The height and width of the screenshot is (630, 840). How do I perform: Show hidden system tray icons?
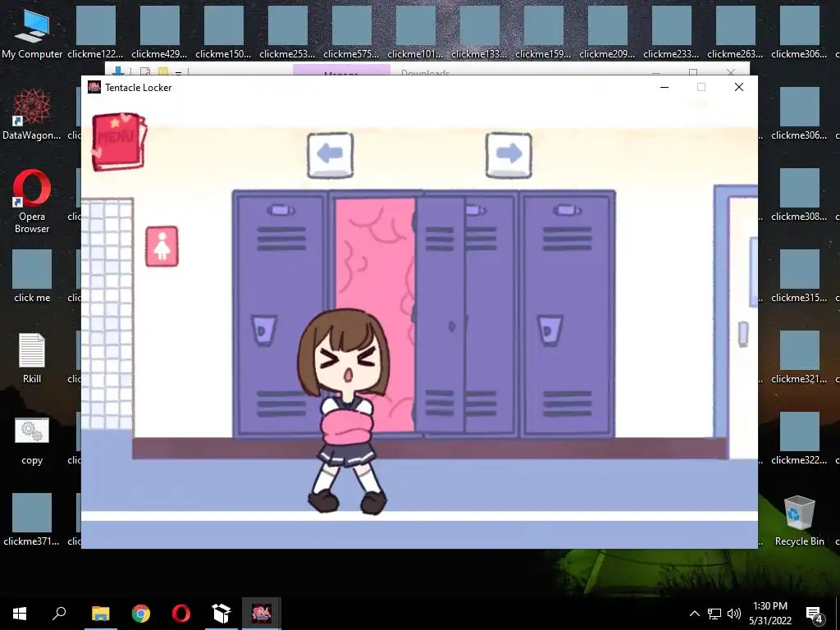(694, 614)
